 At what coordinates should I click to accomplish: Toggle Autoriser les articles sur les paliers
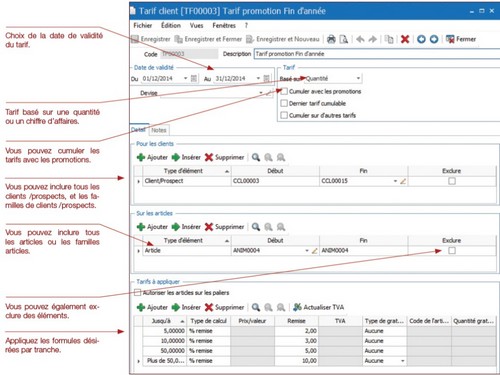[x=137, y=293]
